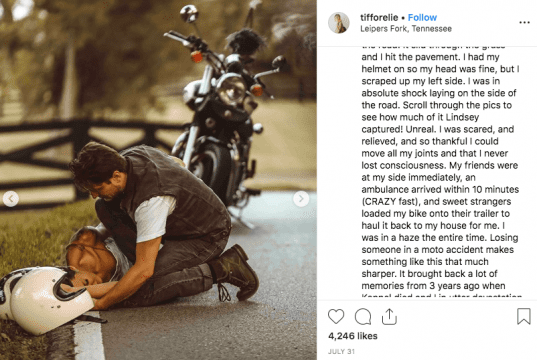
Task: Open the three-dot more options menu
Action: pos(524,23)
